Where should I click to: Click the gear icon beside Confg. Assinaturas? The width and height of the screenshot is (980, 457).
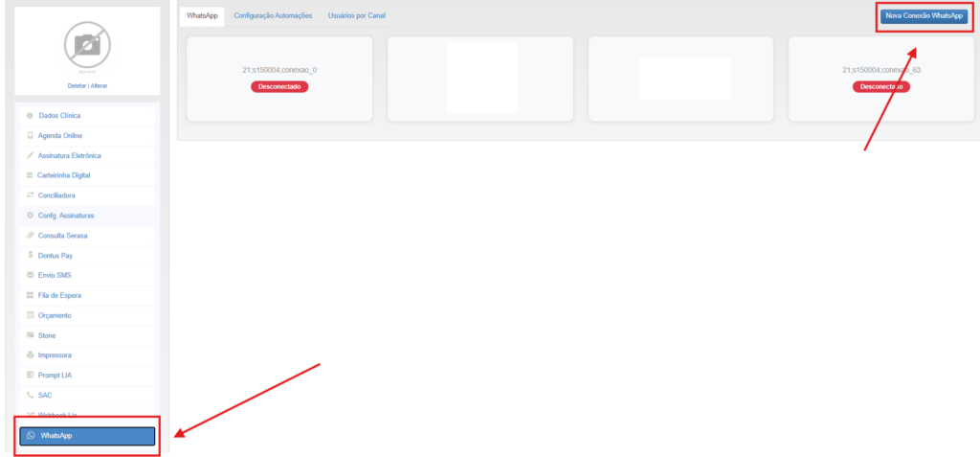click(30, 216)
